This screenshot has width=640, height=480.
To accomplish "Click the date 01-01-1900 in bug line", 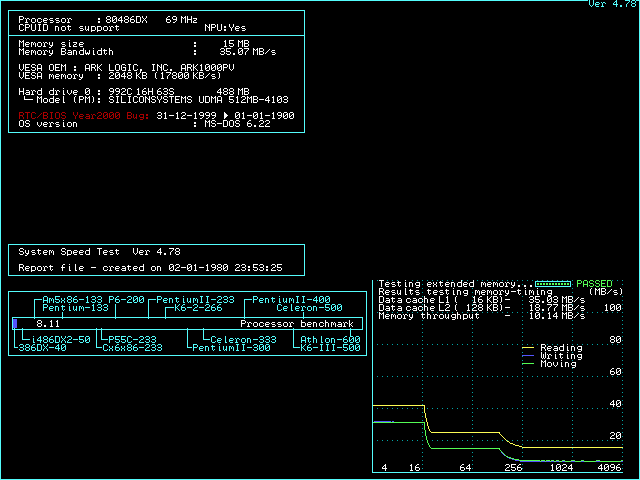I will (x=264, y=116).
